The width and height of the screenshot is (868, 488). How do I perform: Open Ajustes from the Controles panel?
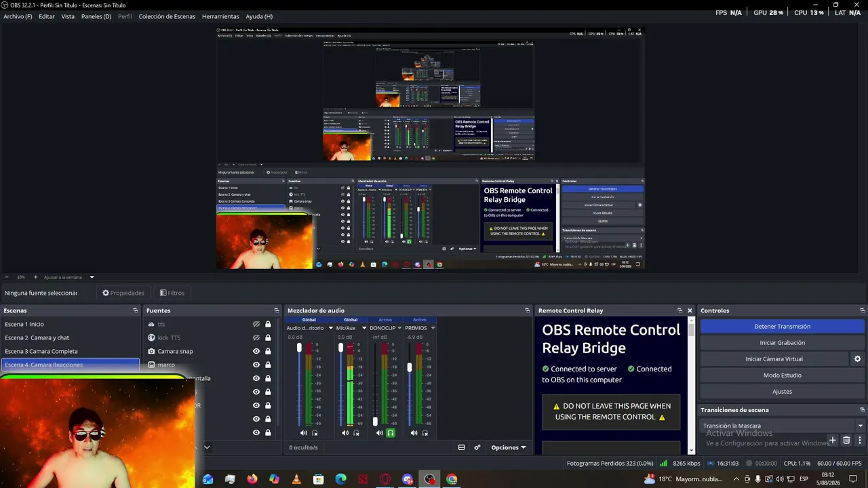783,392
